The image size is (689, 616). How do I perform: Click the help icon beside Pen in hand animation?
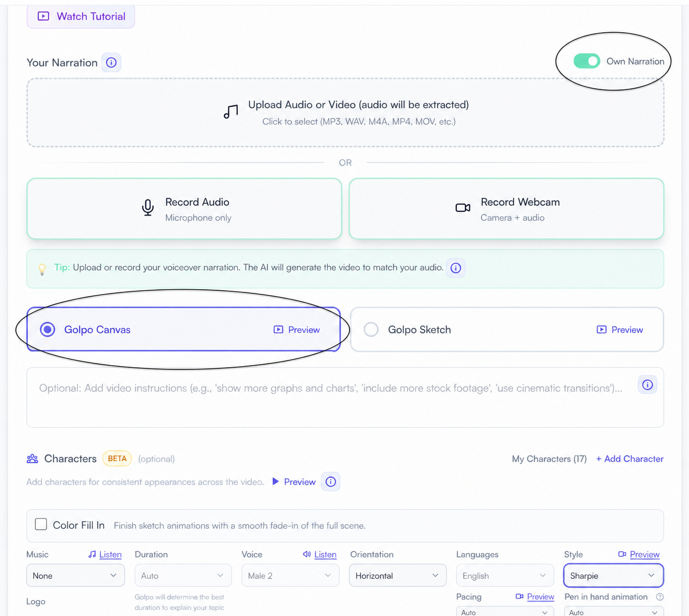[659, 597]
